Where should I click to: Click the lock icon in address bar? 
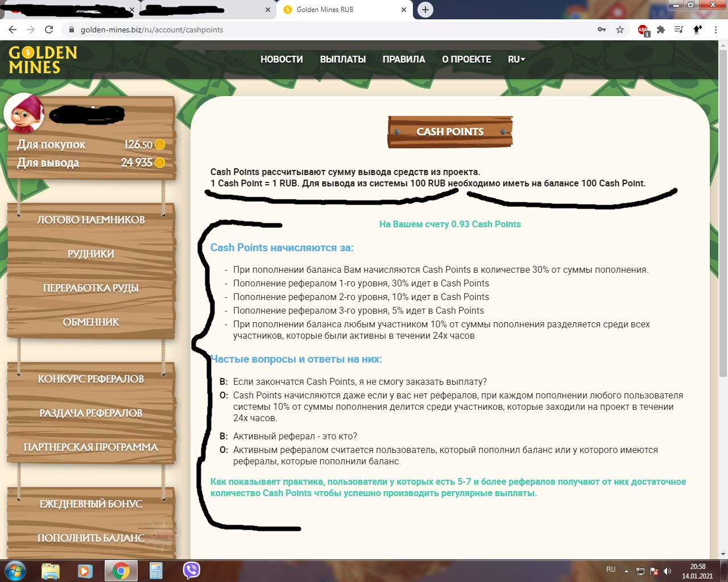coord(72,30)
